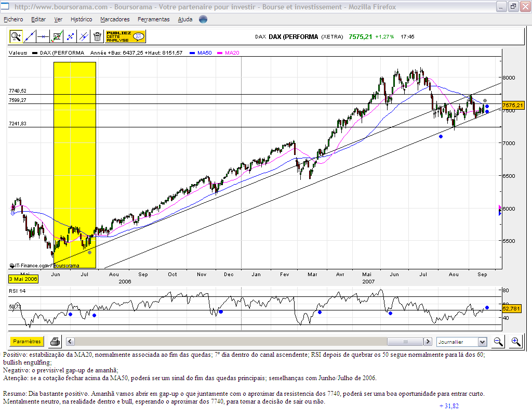Click the Firefox window icon in title bar
Viewport: 532px width, 416px height.
coord(5,6)
